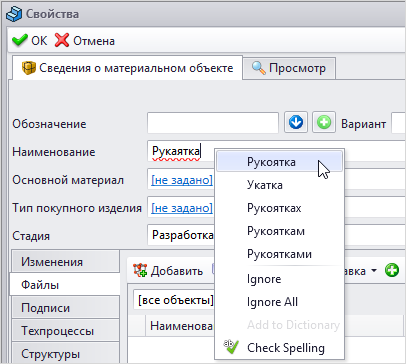Select Ignore All in the spelling menu
The height and width of the screenshot is (364, 406).
point(272,302)
